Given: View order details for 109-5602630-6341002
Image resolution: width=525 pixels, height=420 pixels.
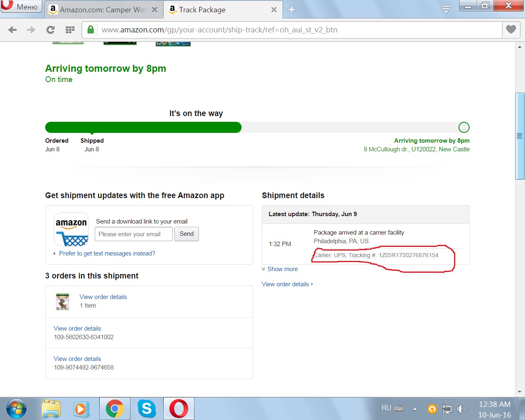Looking at the screenshot, I should pyautogui.click(x=77, y=329).
